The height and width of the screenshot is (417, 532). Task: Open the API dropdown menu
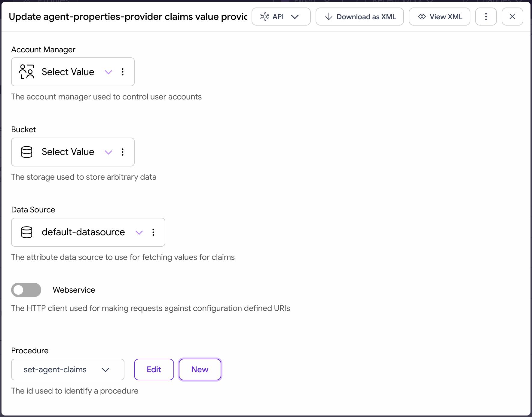tap(281, 17)
